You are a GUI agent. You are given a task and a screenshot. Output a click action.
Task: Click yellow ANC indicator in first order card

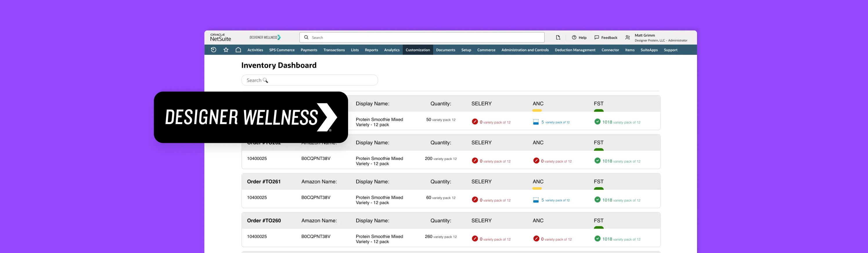(x=537, y=110)
